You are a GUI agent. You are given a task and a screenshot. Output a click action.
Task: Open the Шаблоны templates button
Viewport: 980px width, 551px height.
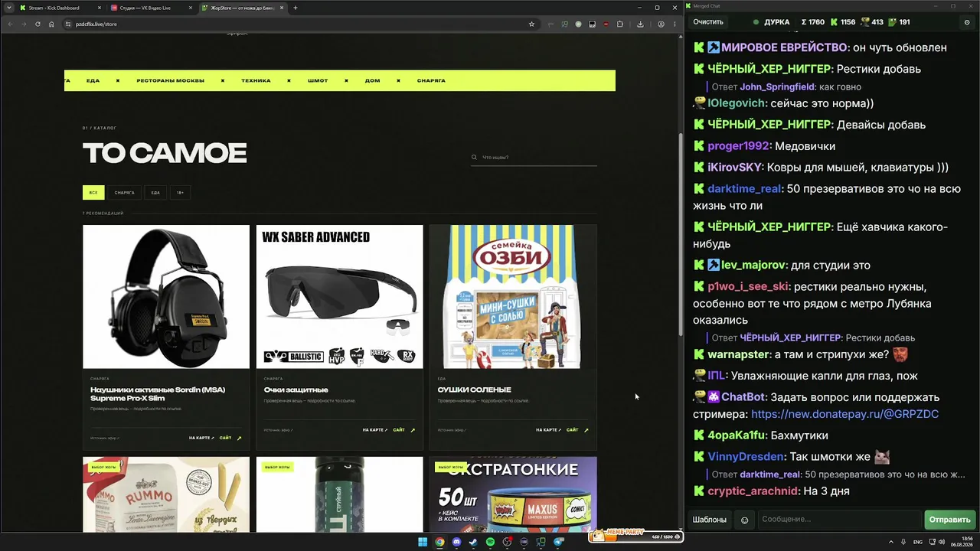pos(710,520)
